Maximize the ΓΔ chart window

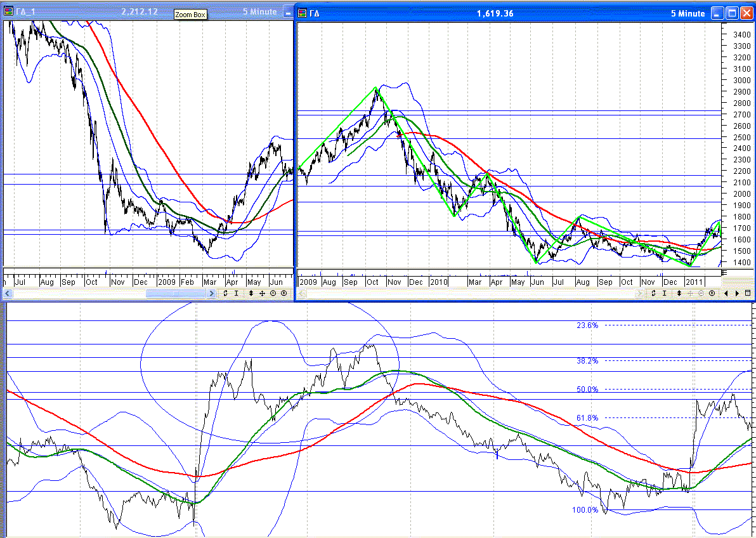731,13
